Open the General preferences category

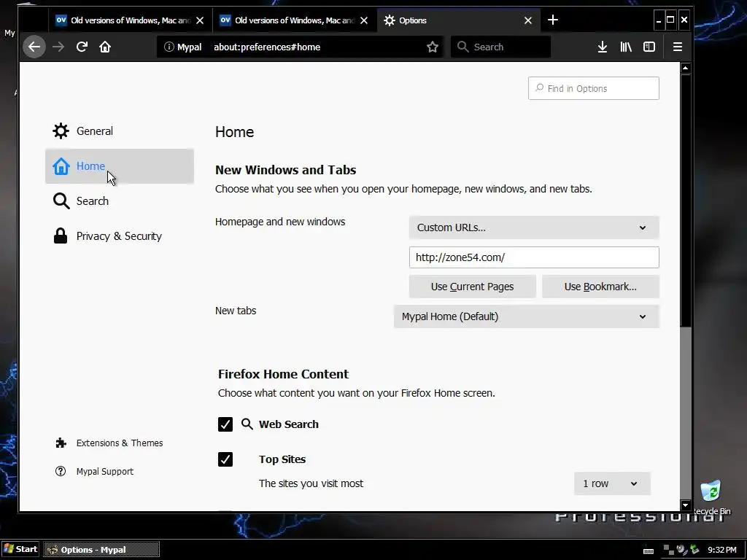click(x=120, y=131)
